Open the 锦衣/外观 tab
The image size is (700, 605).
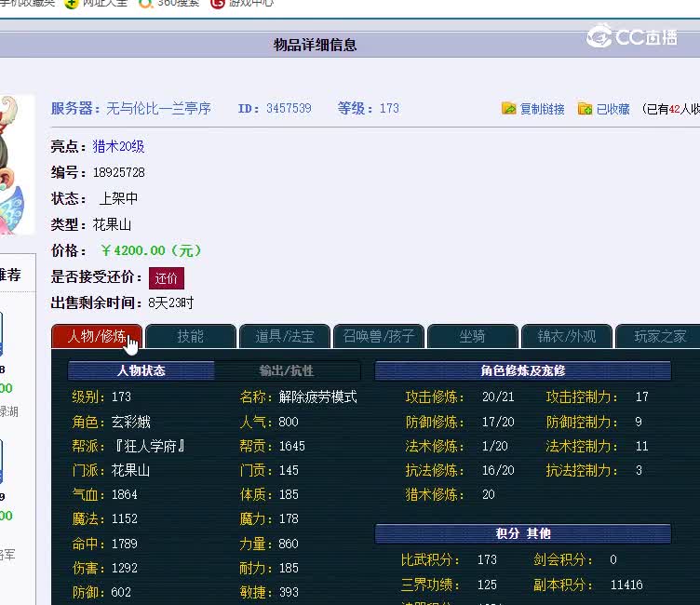click(567, 336)
